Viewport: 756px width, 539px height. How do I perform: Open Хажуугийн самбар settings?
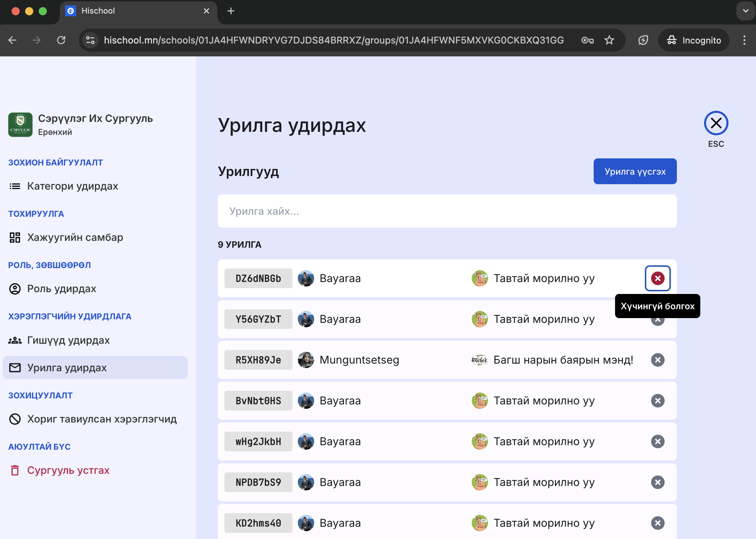(x=75, y=237)
